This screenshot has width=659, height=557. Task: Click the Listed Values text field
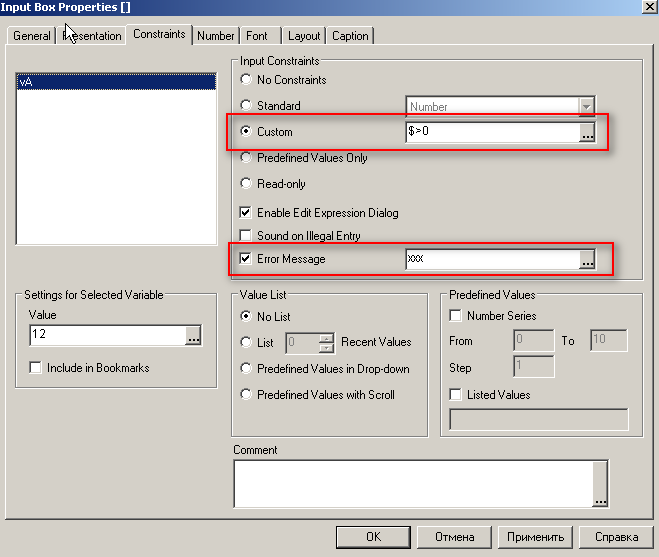coord(539,419)
